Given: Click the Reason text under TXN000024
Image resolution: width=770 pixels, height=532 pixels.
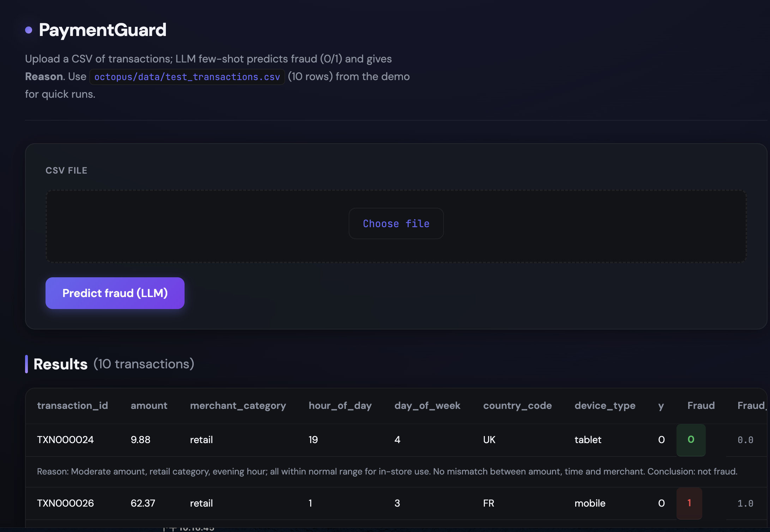Looking at the screenshot, I should 387,472.
